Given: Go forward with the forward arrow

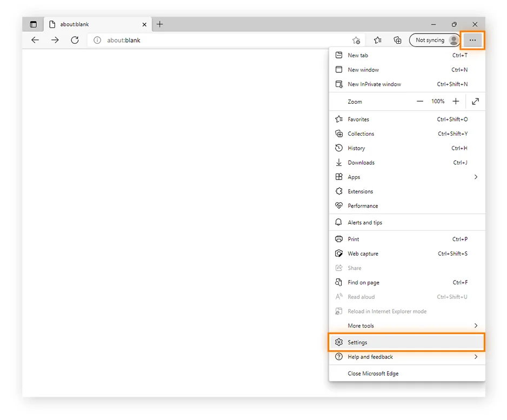Looking at the screenshot, I should 55,40.
